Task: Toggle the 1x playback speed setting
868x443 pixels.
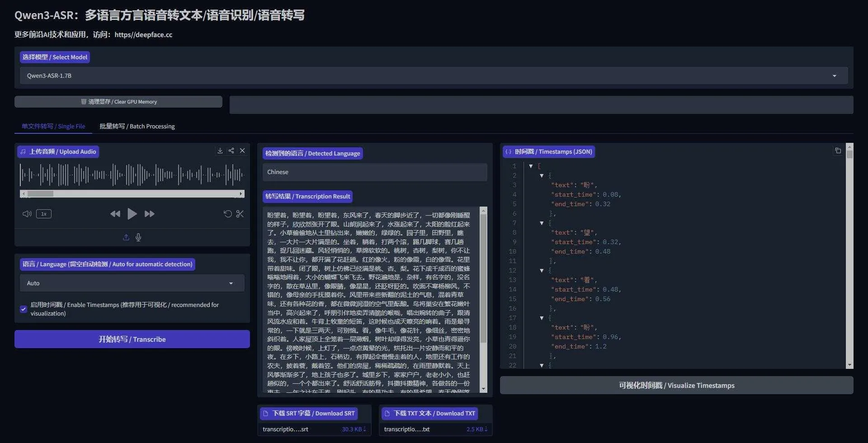Action: [x=43, y=214]
